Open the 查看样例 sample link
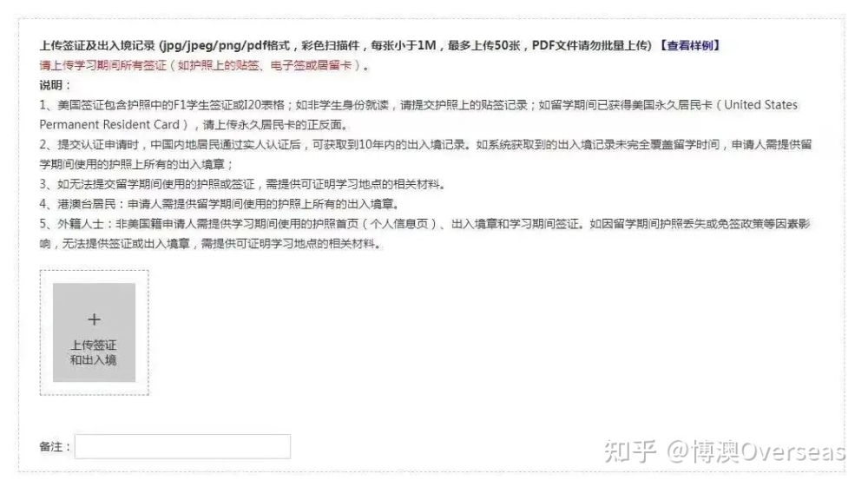 coord(689,45)
